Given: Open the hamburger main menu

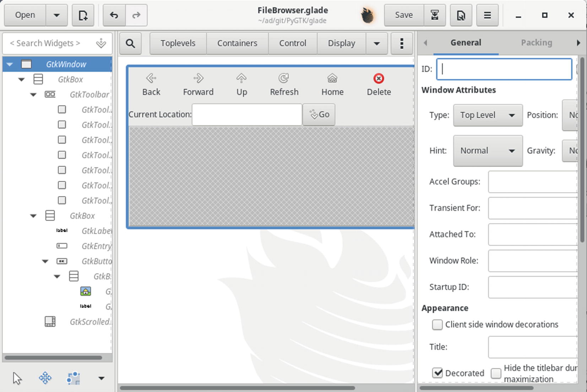Looking at the screenshot, I should coord(487,15).
